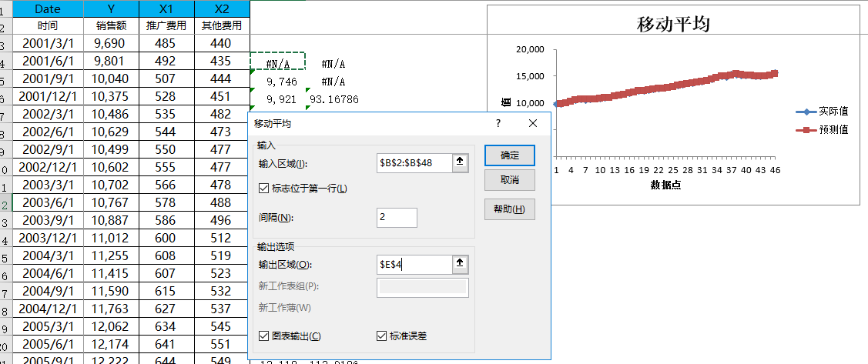Screen dimensions: 868x364
Task: Select 预测值 legend entry
Action: [x=822, y=130]
